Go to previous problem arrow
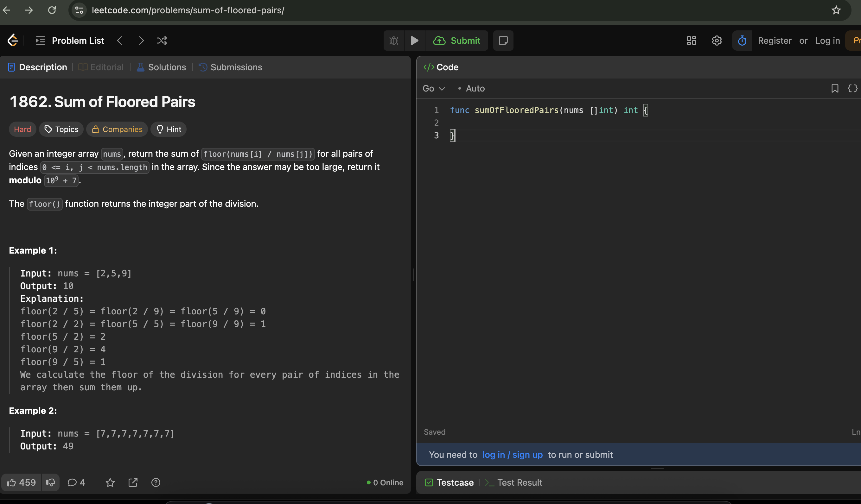The height and width of the screenshot is (504, 861). pos(120,41)
